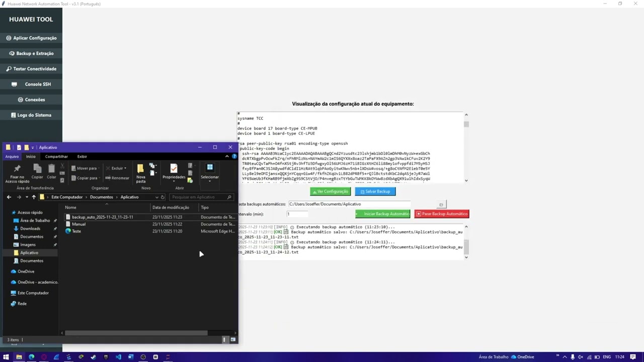Open Imagens in navigation pane
Image resolution: width=644 pixels, height=362 pixels.
click(28, 245)
